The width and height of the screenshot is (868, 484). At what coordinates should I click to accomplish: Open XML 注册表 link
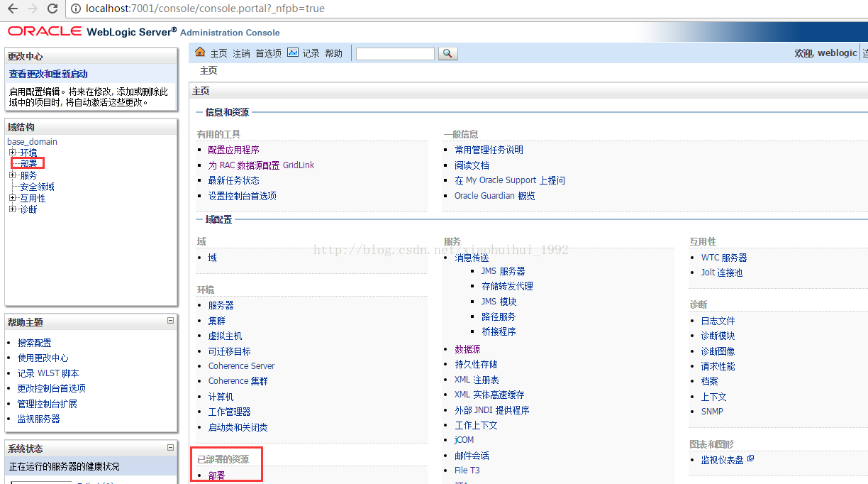tap(477, 380)
